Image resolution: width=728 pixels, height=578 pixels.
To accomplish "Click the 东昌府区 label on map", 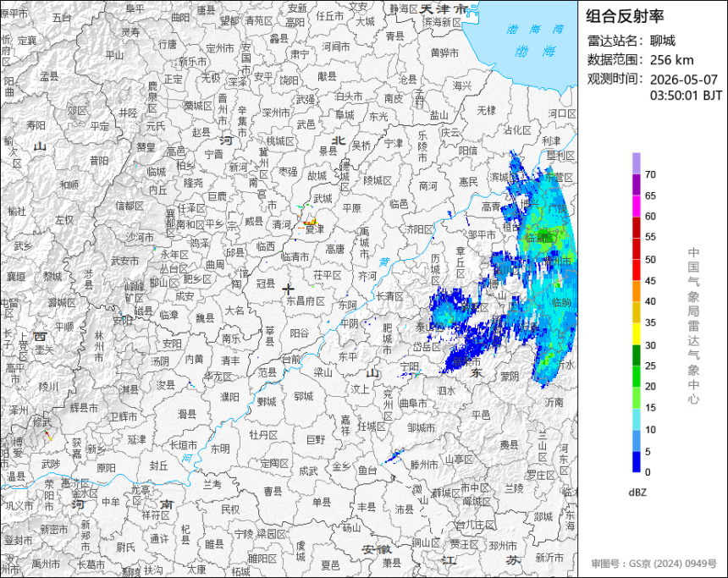I will click(306, 301).
